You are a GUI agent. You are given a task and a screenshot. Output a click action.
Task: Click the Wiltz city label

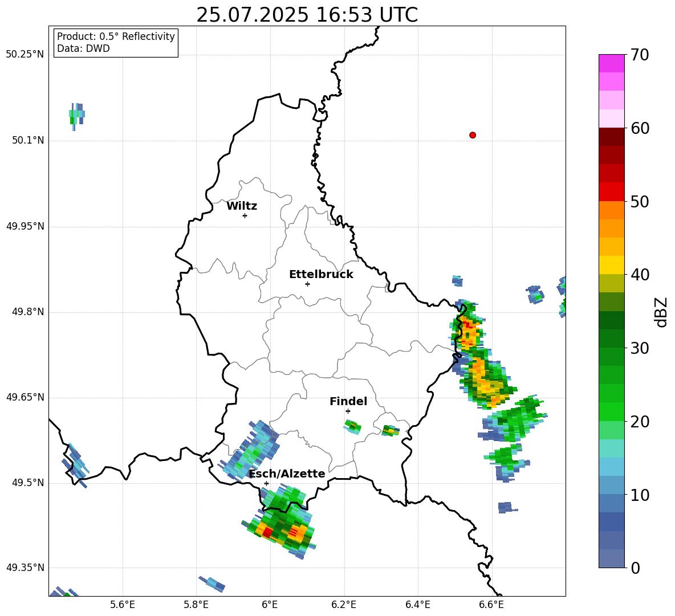(242, 206)
